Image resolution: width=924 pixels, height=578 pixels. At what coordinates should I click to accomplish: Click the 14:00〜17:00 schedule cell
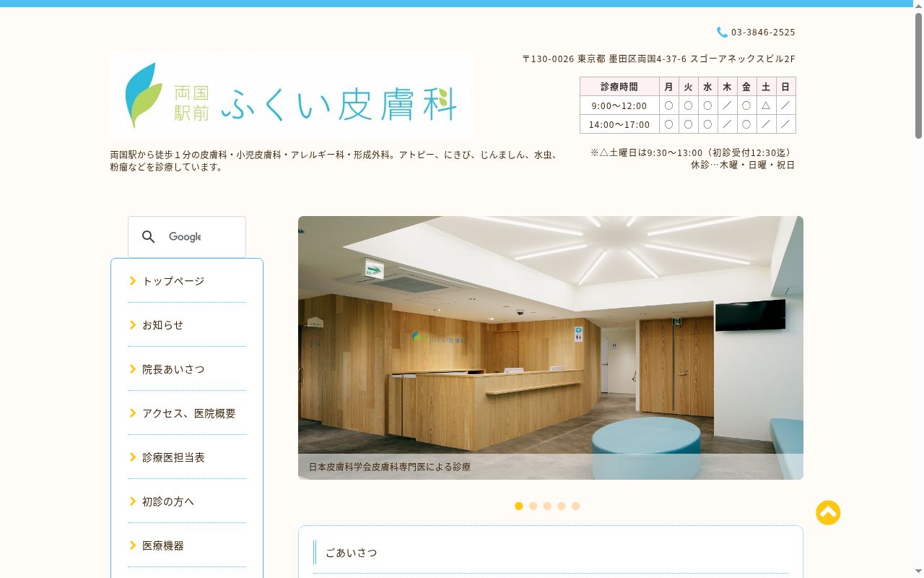[619, 124]
